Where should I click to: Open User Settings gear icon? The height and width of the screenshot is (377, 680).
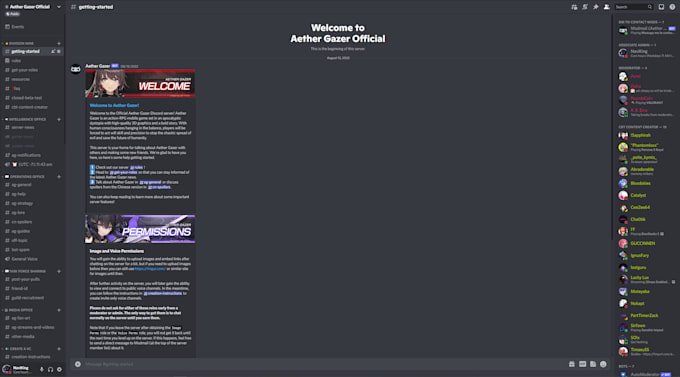[x=59, y=370]
